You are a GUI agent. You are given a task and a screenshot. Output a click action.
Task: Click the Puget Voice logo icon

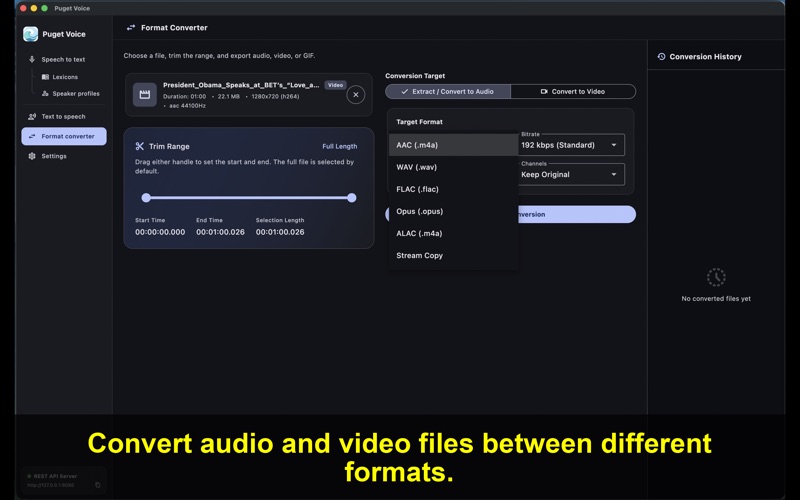click(x=31, y=34)
